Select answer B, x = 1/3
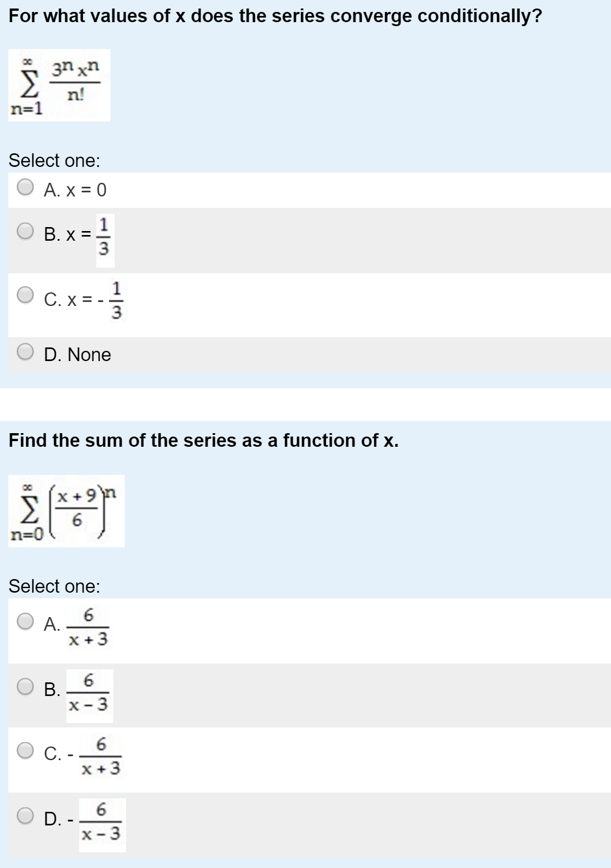611x868 pixels. tap(24, 230)
